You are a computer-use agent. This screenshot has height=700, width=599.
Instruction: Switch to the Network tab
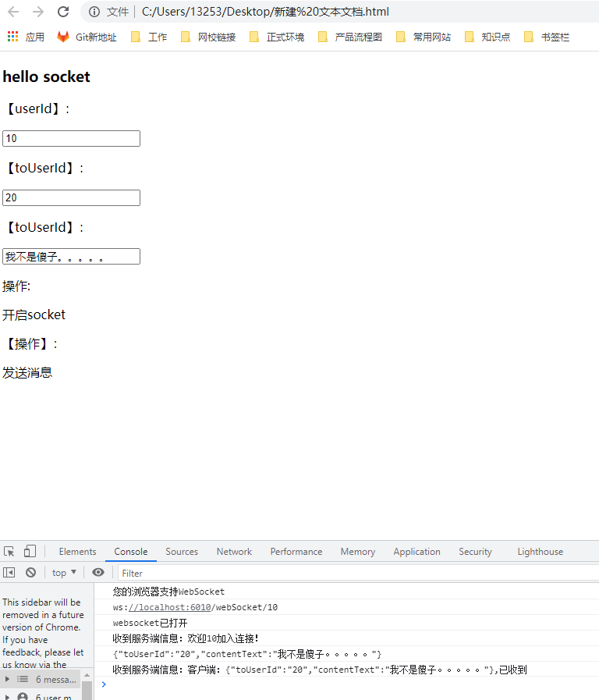coord(234,552)
